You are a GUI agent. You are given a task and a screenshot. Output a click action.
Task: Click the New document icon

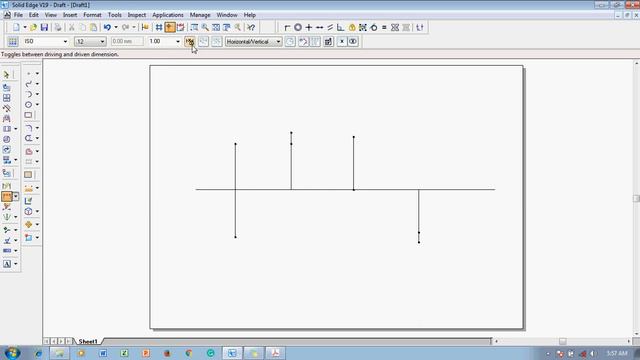click(x=16, y=27)
